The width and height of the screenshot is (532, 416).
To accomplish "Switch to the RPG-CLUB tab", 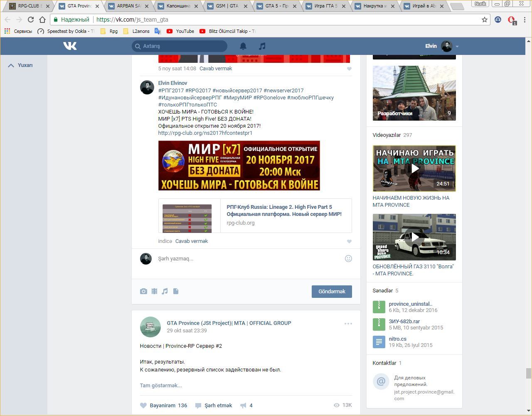I will pyautogui.click(x=29, y=6).
